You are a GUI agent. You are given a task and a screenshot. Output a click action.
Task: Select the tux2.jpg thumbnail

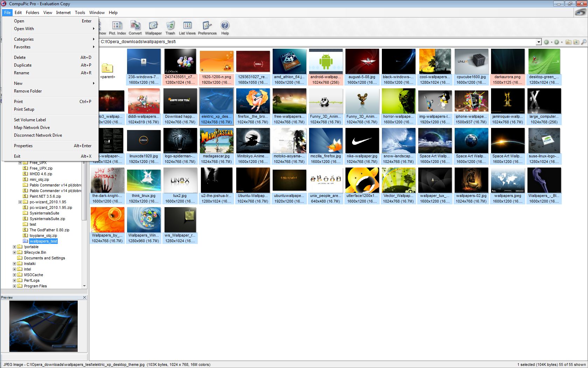pyautogui.click(x=180, y=186)
